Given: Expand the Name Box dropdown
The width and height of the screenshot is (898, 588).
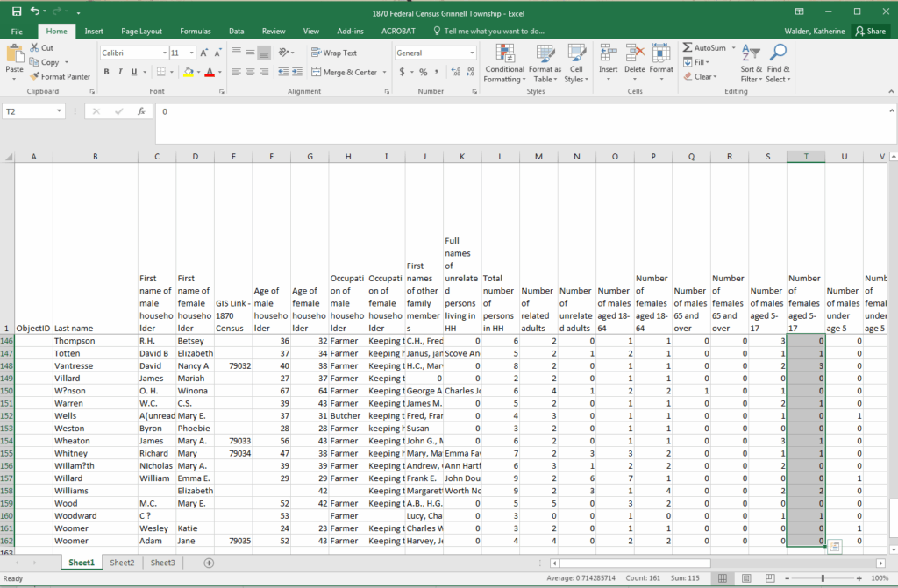Looking at the screenshot, I should pos(59,111).
